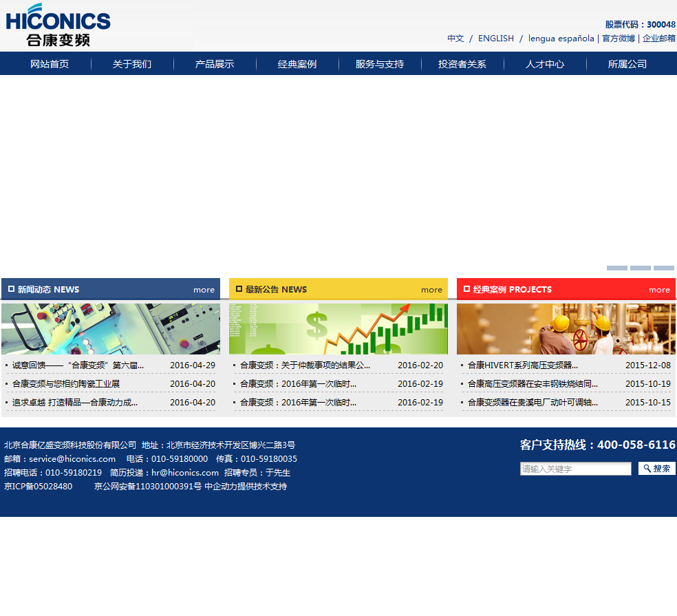This screenshot has width=677, height=616.
Task: Click date 2015-10-19 in projects list
Action: tap(648, 384)
